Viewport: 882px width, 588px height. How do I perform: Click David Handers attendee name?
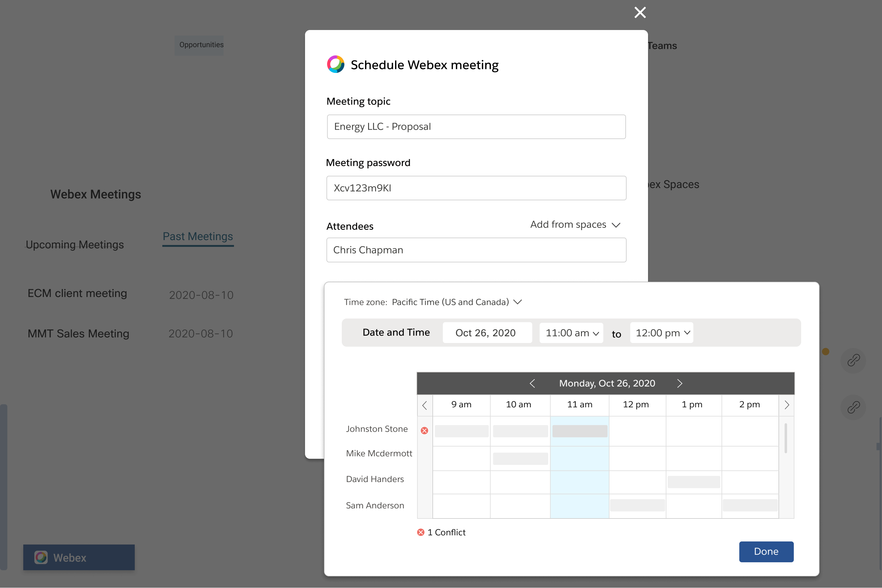click(375, 479)
